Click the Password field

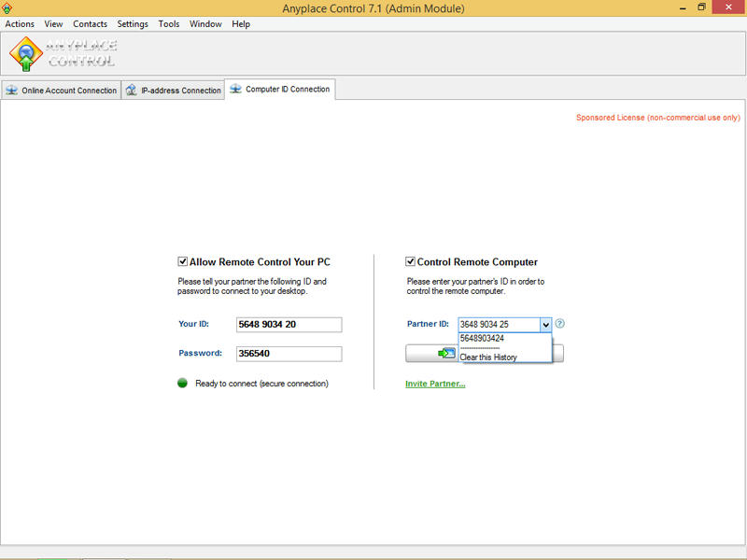pyautogui.click(x=289, y=354)
